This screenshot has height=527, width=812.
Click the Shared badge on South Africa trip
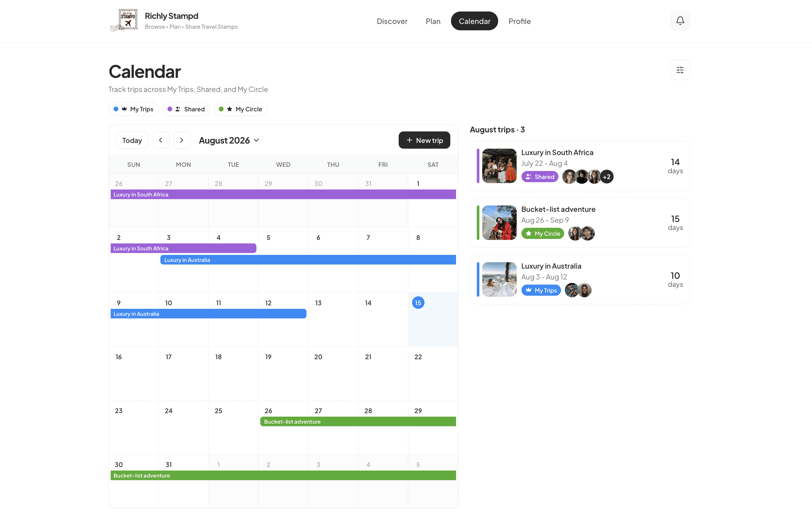pos(539,177)
